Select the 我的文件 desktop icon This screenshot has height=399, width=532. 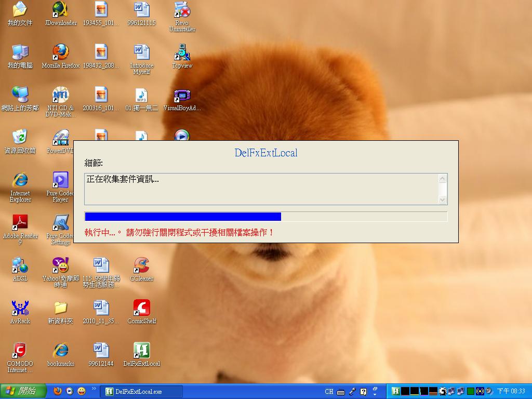(x=20, y=14)
